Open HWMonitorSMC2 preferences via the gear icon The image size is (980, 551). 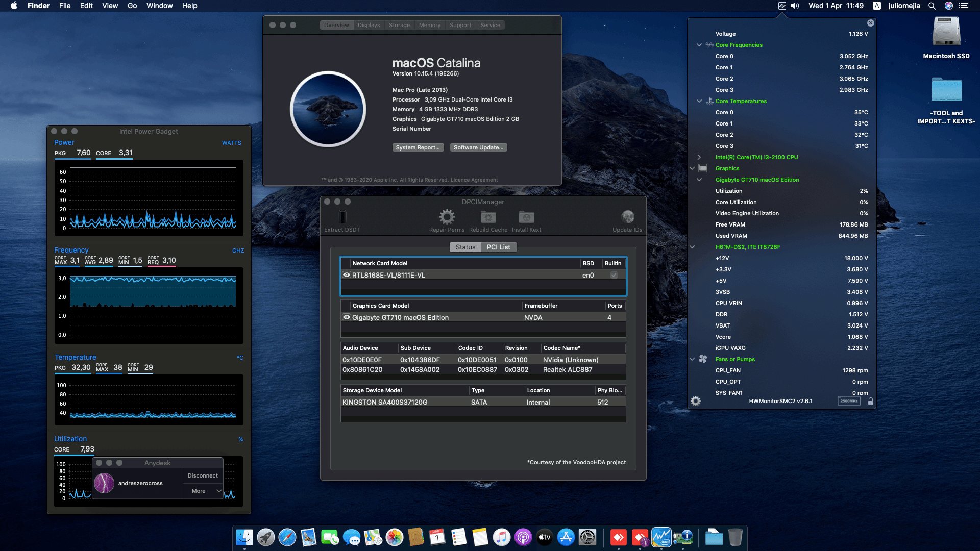point(695,401)
